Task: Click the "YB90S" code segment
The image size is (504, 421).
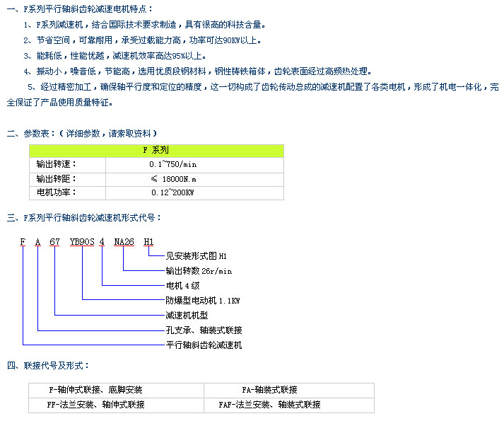Action: [82, 242]
